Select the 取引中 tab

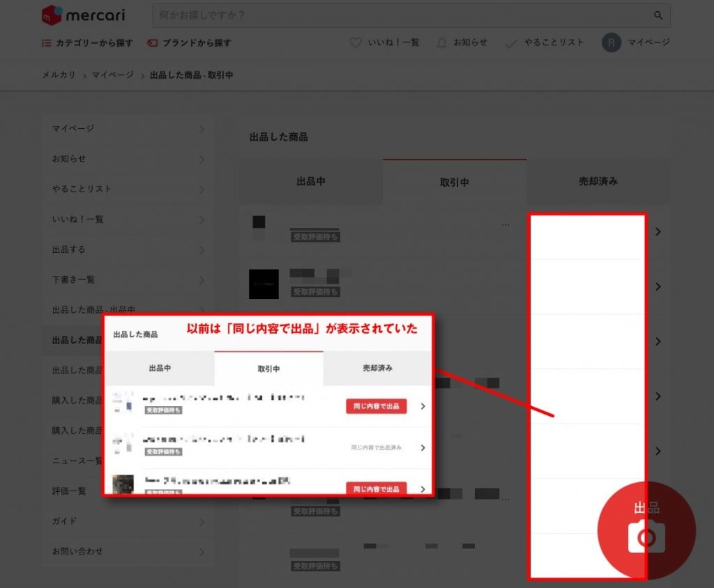(455, 182)
